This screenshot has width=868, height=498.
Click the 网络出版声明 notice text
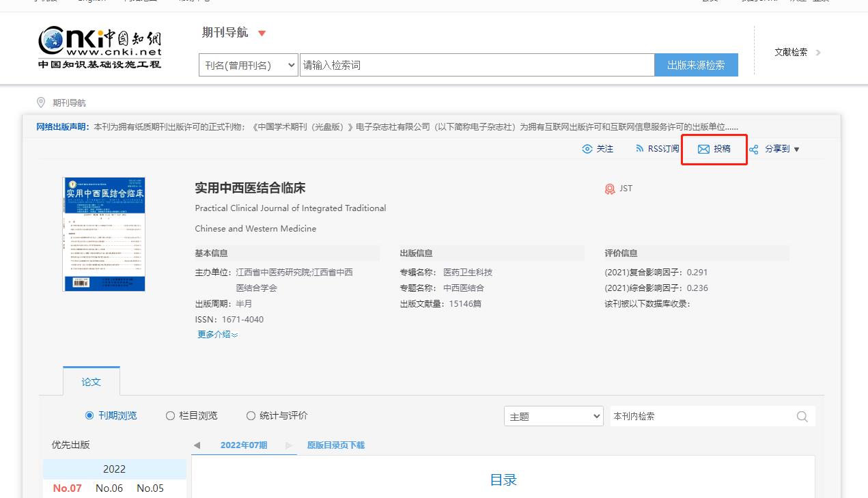[387, 127]
